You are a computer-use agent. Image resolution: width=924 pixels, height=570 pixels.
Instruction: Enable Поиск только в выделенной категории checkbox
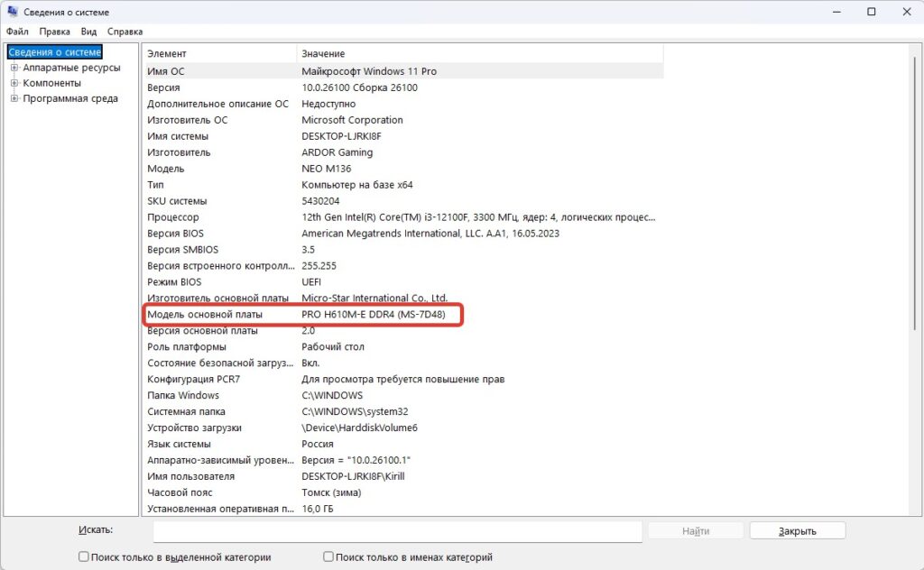(x=84, y=556)
